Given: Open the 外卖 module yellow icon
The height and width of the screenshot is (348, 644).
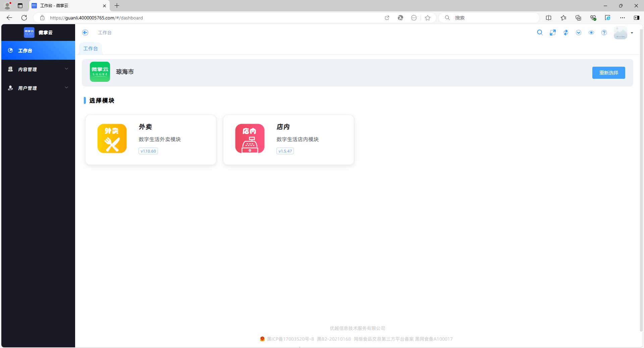Looking at the screenshot, I should click(x=112, y=138).
